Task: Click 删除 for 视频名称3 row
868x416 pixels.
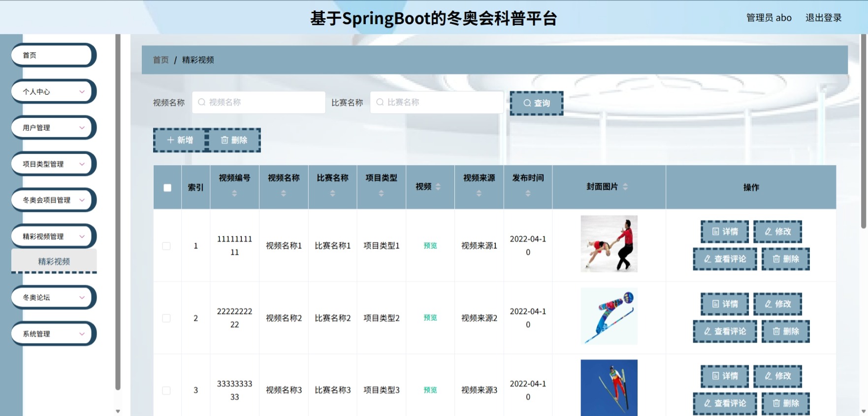Action: pyautogui.click(x=786, y=403)
